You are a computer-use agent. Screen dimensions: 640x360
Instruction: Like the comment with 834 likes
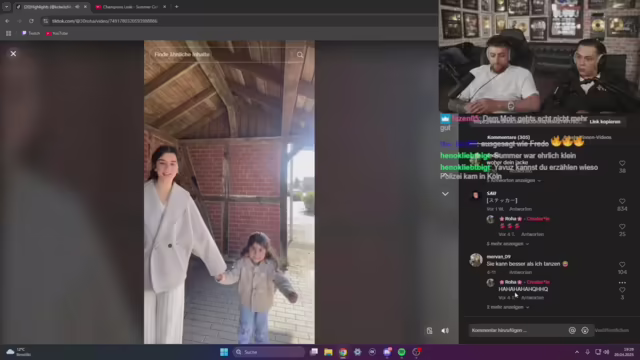pyautogui.click(x=622, y=201)
